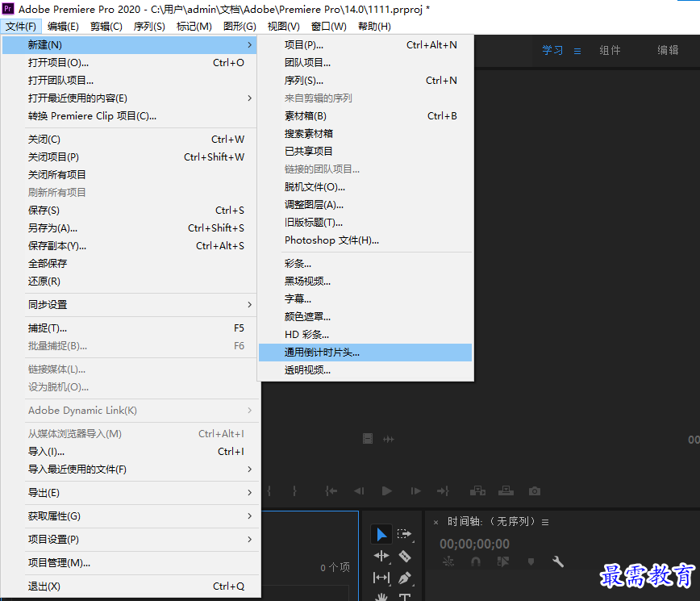The height and width of the screenshot is (601, 700).
Task: Switch to the 学习 workspace tab
Action: pyautogui.click(x=552, y=50)
